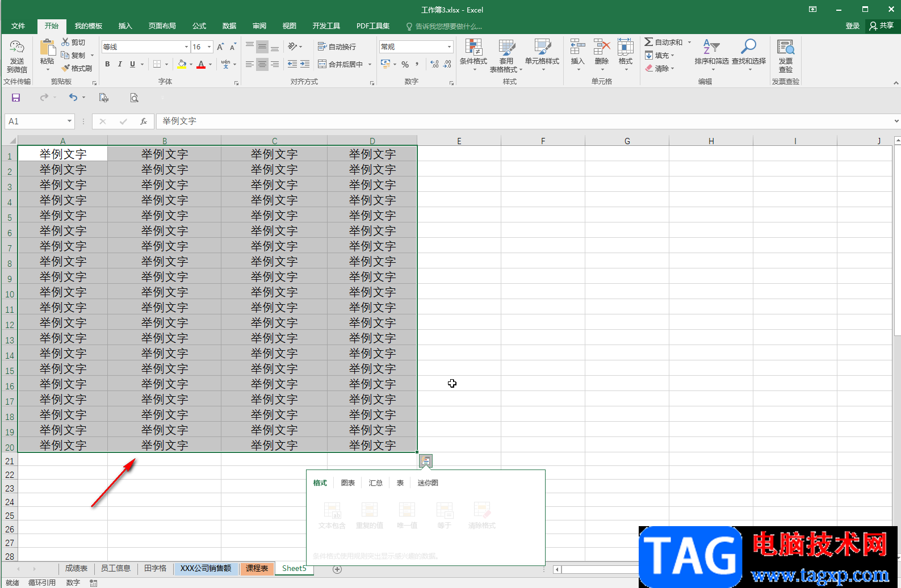Screen dimensions: 901x588
Task: Undo the last action
Action: tap(73, 98)
